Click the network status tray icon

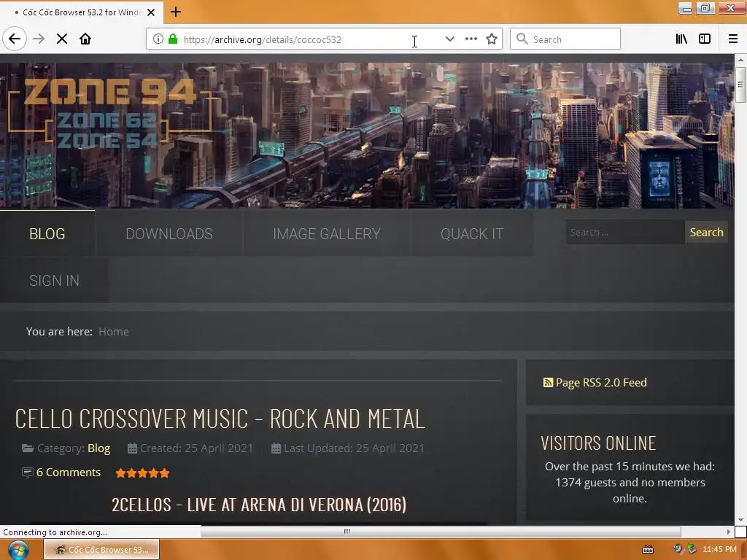pos(692,549)
